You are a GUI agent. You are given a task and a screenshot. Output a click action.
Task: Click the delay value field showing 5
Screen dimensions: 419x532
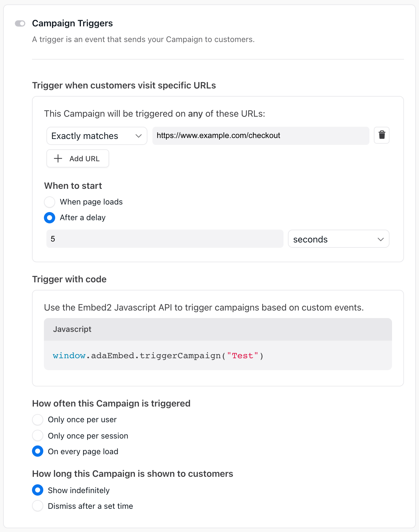(165, 239)
